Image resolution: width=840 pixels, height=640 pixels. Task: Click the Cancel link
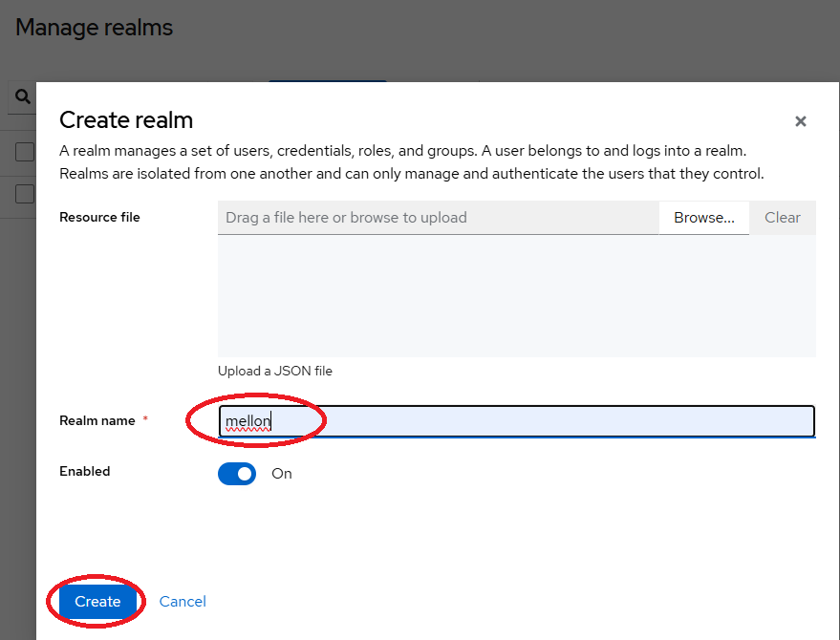(x=183, y=602)
